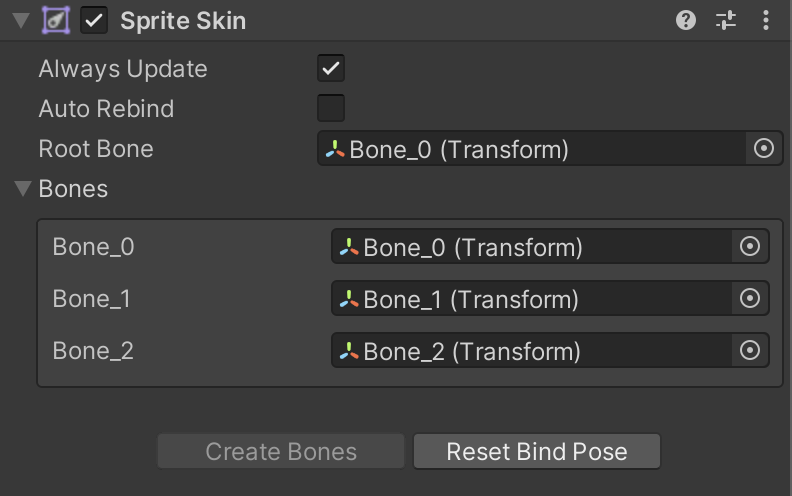
Task: Select the Bone_2 Transform reference field
Action: tap(530, 350)
